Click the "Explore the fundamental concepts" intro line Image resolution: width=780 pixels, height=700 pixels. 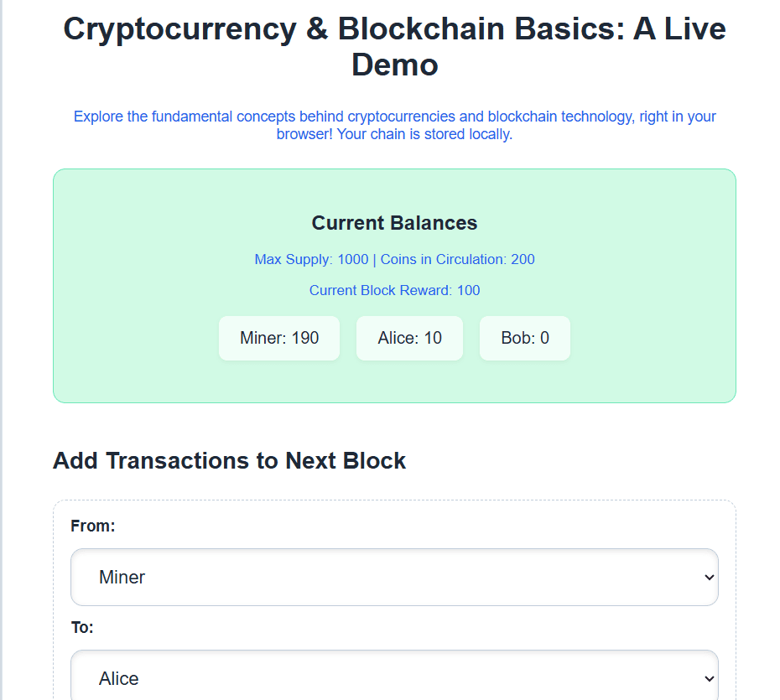pyautogui.click(x=394, y=117)
